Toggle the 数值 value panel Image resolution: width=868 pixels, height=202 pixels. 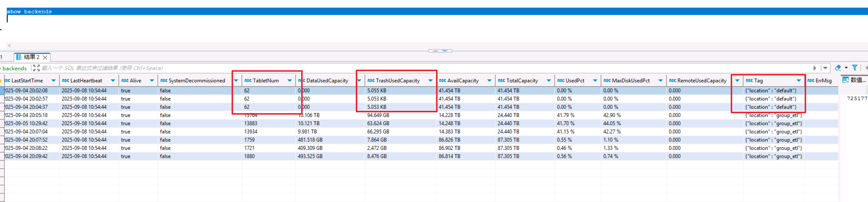tap(854, 80)
